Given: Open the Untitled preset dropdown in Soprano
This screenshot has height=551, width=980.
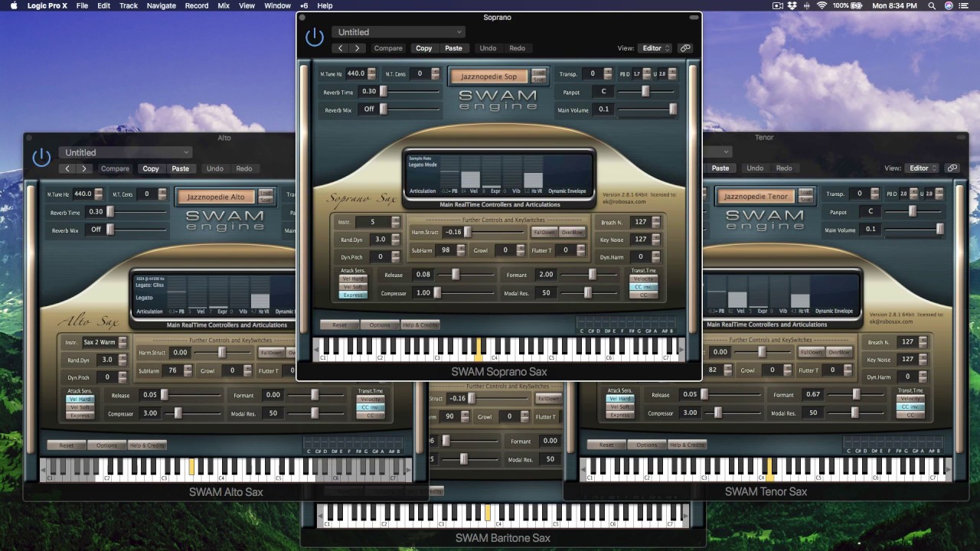Looking at the screenshot, I should click(398, 32).
